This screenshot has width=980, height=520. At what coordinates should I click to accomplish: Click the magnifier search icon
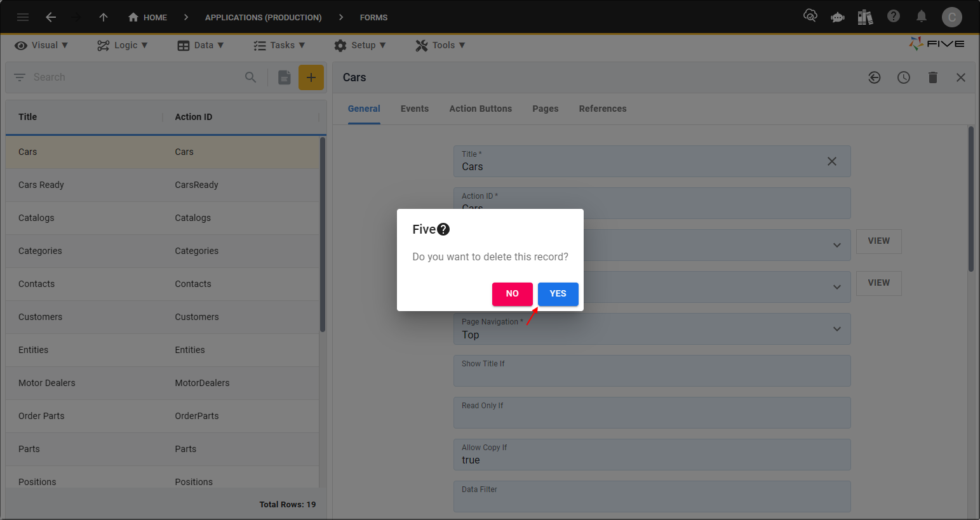point(251,77)
